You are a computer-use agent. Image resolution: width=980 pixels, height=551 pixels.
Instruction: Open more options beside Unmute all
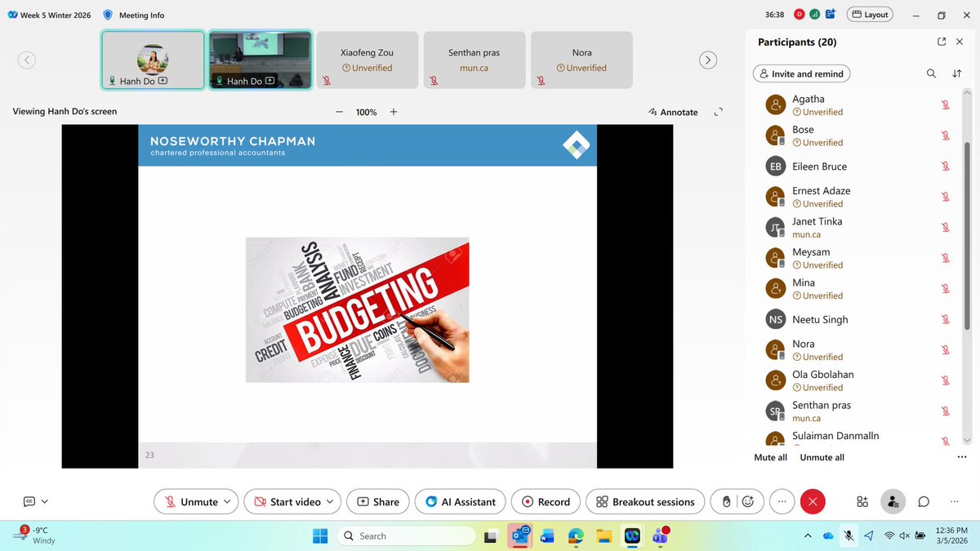click(961, 457)
